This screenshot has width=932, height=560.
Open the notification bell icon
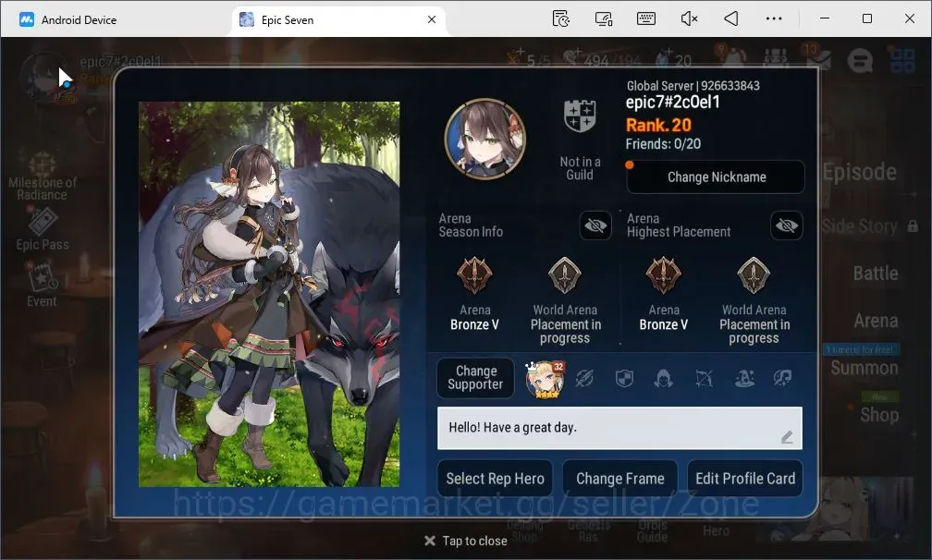[733, 57]
